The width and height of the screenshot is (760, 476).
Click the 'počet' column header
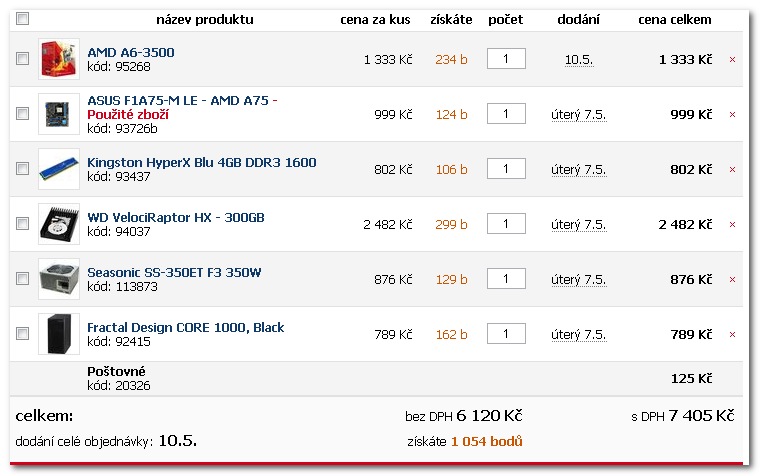click(506, 20)
